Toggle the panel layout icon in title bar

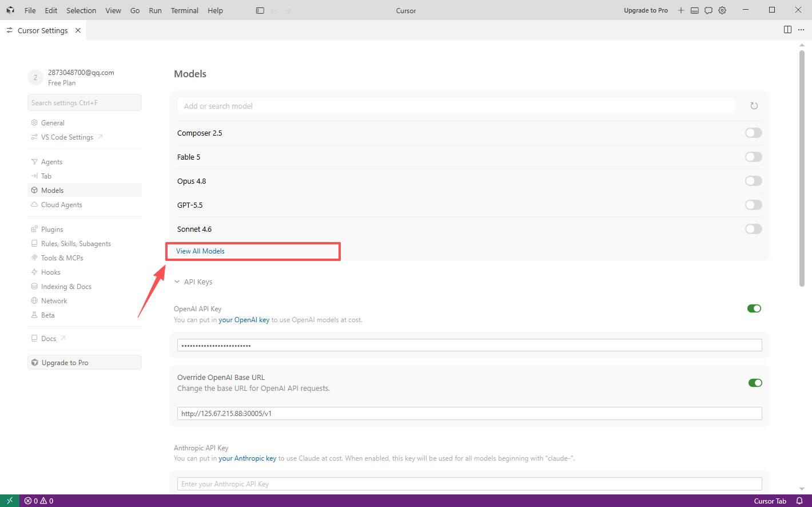tap(695, 10)
